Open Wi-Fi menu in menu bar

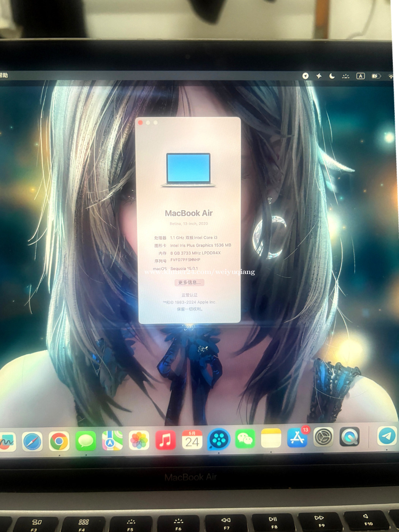pos(391,76)
